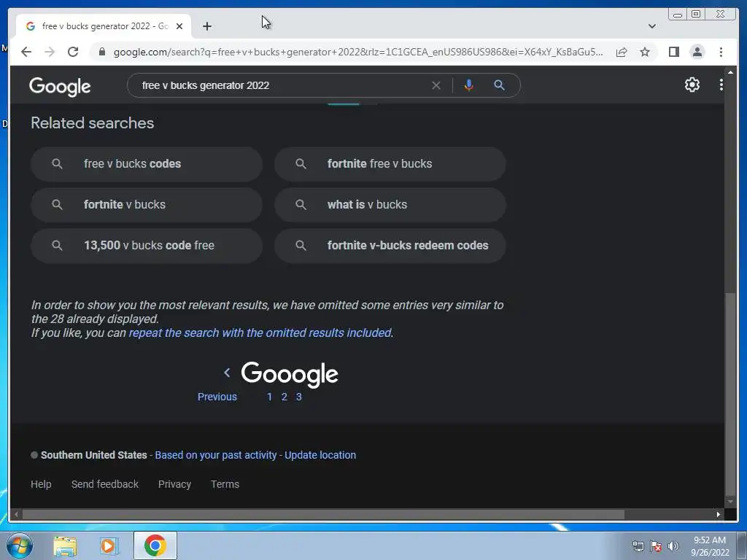Open Windows Media Player taskbar icon
Image resolution: width=747 pixels, height=560 pixels.
pos(109,545)
